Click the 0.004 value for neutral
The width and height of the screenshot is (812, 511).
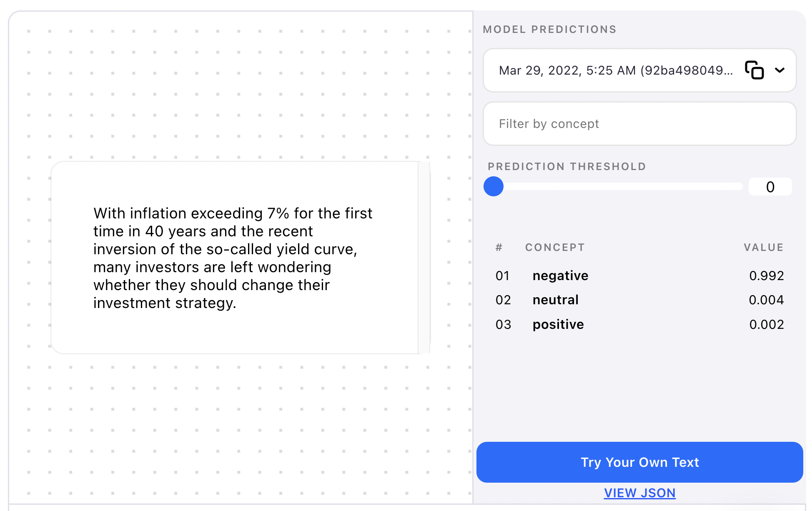click(766, 300)
